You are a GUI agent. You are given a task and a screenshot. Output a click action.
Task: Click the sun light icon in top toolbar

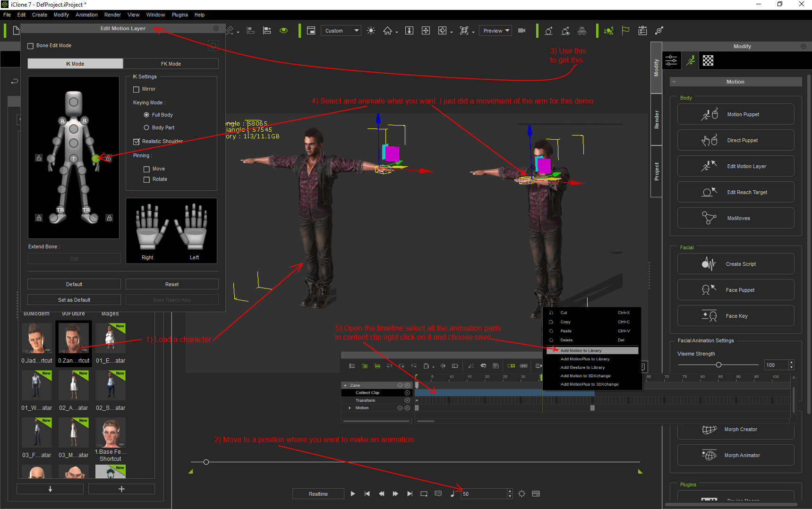371,31
